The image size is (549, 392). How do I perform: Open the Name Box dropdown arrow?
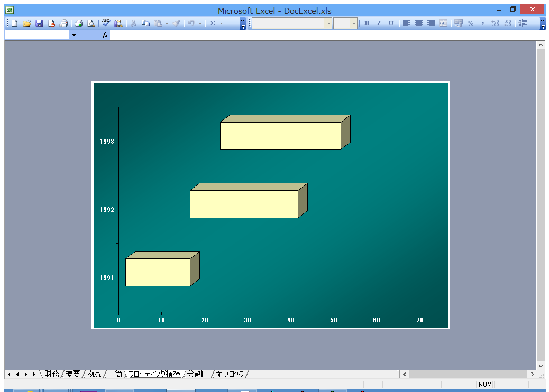pyautogui.click(x=74, y=35)
